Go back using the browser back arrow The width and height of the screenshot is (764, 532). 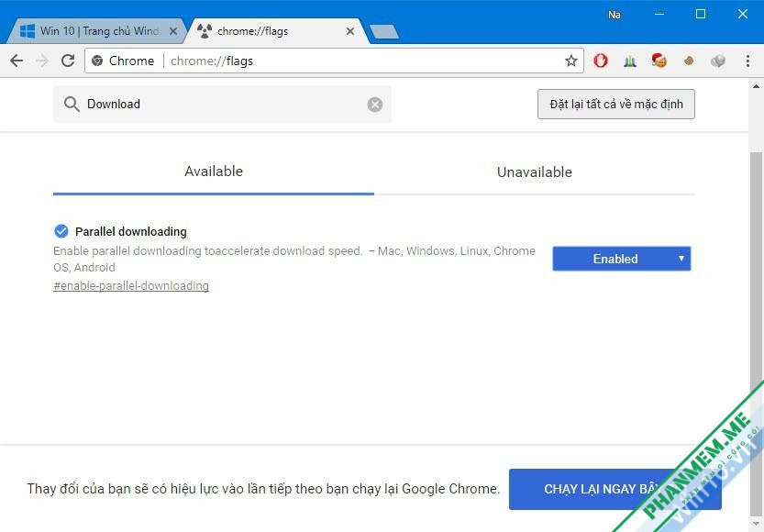17,61
